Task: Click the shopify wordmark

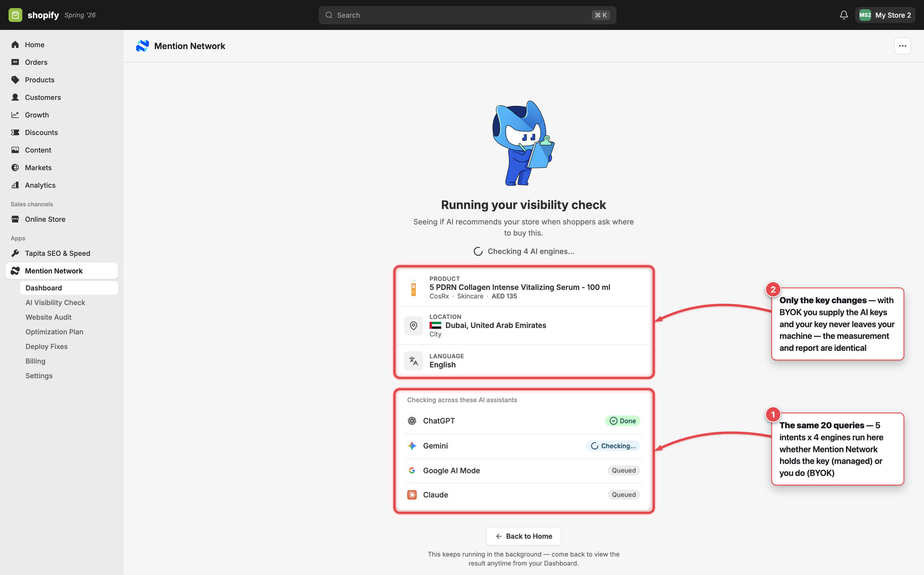Action: 43,15
